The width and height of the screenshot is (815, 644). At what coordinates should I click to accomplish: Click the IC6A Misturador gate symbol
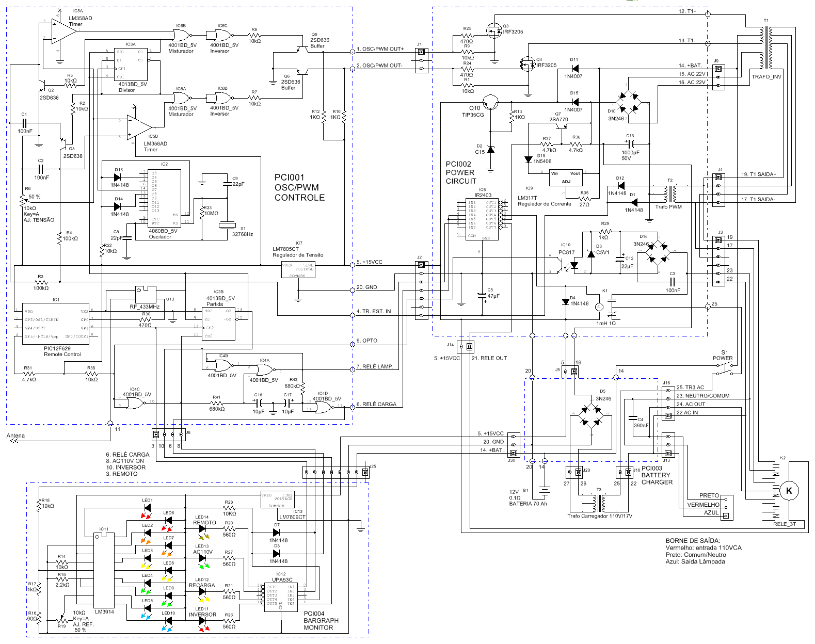click(x=181, y=98)
